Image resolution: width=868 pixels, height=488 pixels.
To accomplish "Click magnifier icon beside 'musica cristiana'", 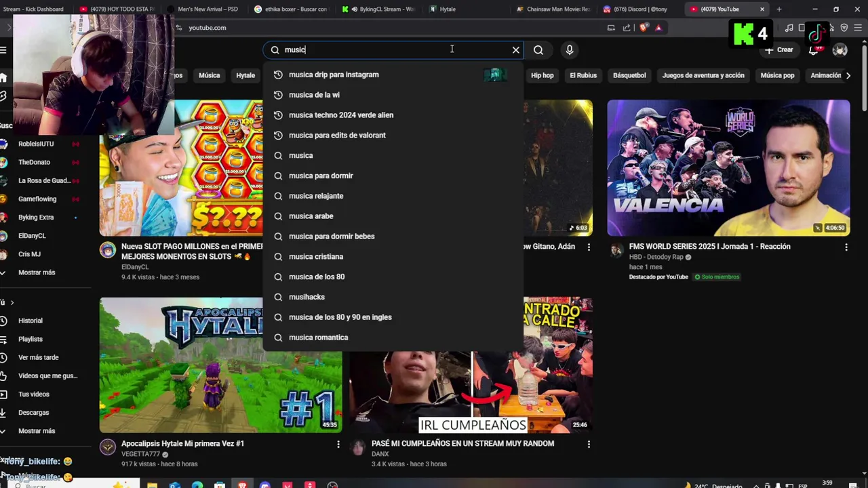I will click(x=278, y=256).
